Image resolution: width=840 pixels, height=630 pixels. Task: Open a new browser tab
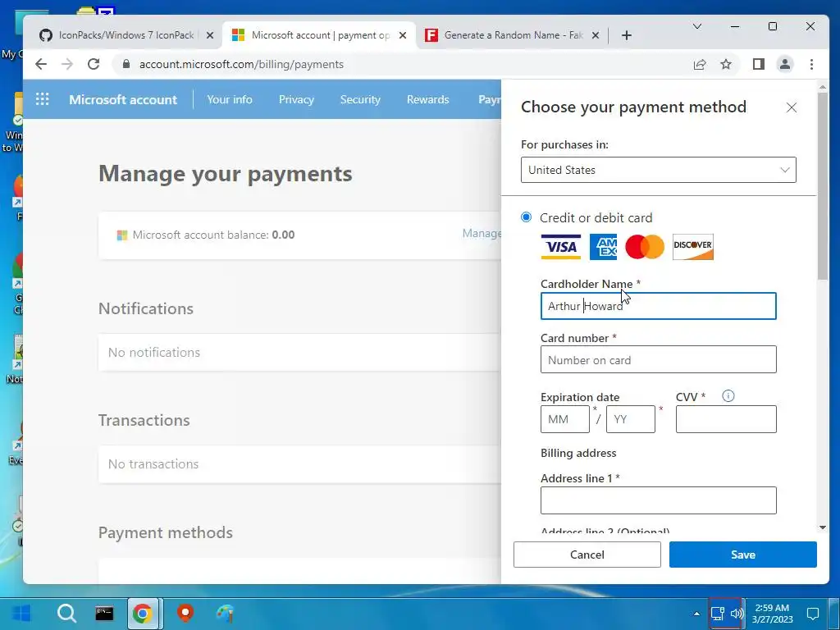tap(626, 35)
